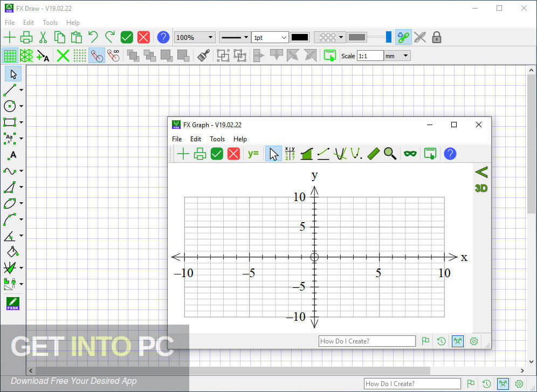Click the blue transparency slider handle
Viewport: 537px width, 392px height.
(388, 37)
